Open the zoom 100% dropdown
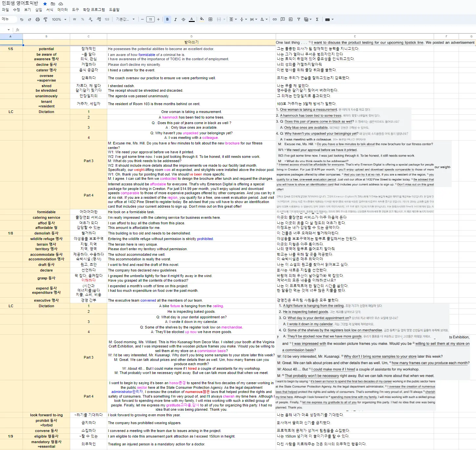This screenshot has height=450, width=476. 59,20
